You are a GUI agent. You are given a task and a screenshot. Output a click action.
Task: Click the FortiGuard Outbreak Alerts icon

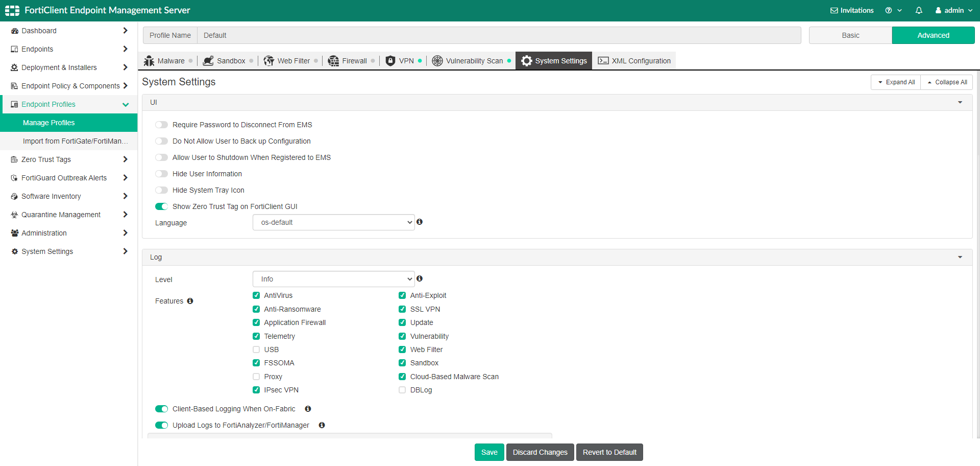point(14,178)
